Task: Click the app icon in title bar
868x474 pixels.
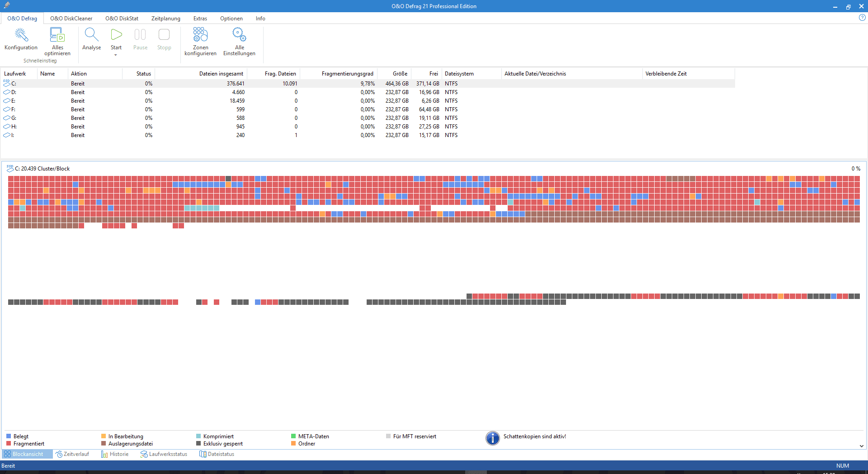Action: click(6, 5)
